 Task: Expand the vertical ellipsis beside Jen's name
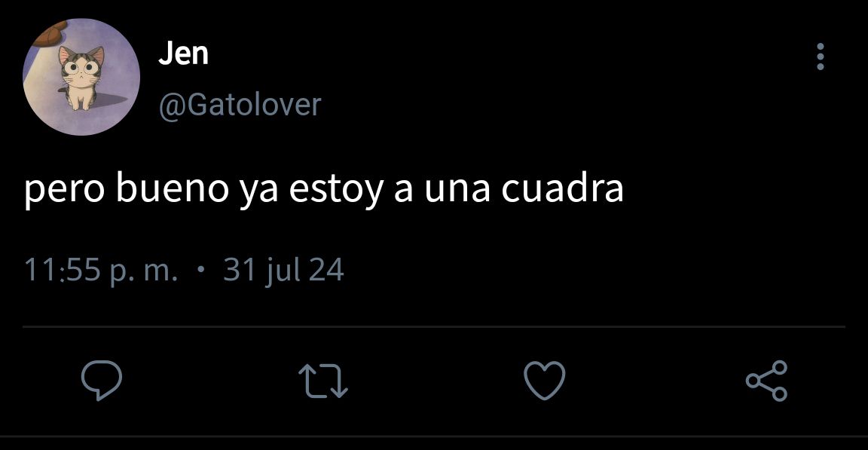[x=821, y=57]
